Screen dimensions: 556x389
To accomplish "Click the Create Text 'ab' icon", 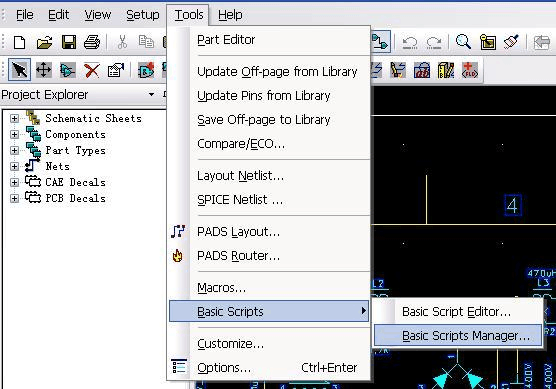I will point(422,70).
